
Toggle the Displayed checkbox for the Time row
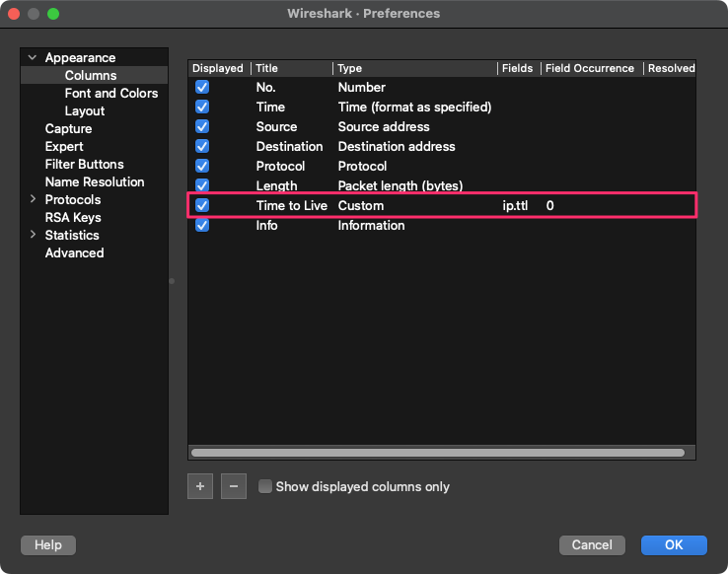coord(202,107)
